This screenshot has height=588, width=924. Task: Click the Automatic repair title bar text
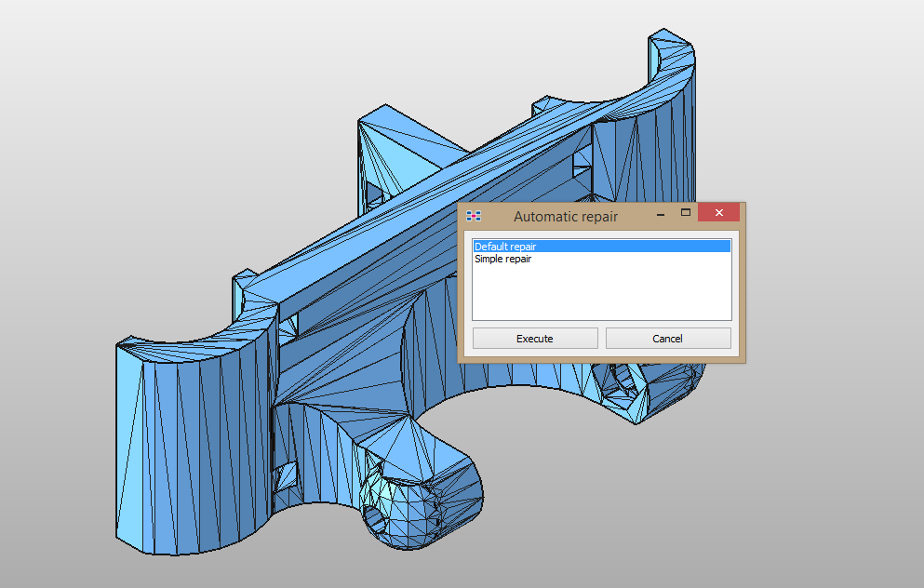pyautogui.click(x=566, y=216)
